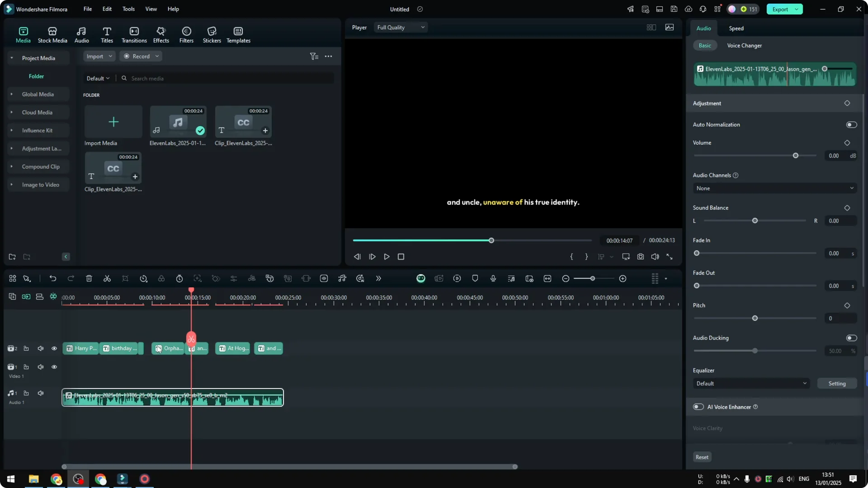Viewport: 868px width, 488px height.
Task: Switch to the Speed tab
Action: pyautogui.click(x=736, y=28)
